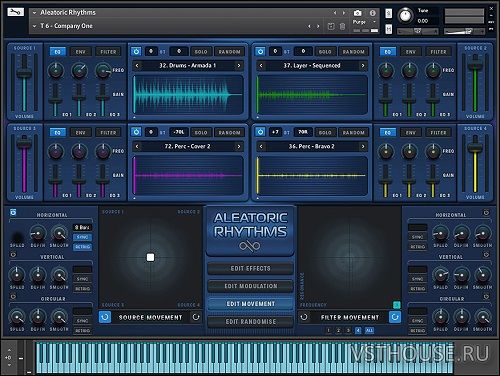
Task: Click EDIT RANDOMISE button
Action: (x=250, y=321)
